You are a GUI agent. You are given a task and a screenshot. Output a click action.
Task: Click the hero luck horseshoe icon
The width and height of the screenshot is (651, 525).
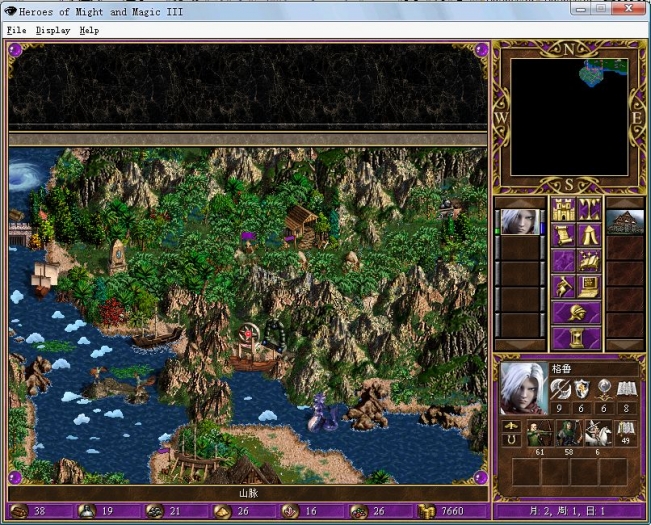click(511, 440)
